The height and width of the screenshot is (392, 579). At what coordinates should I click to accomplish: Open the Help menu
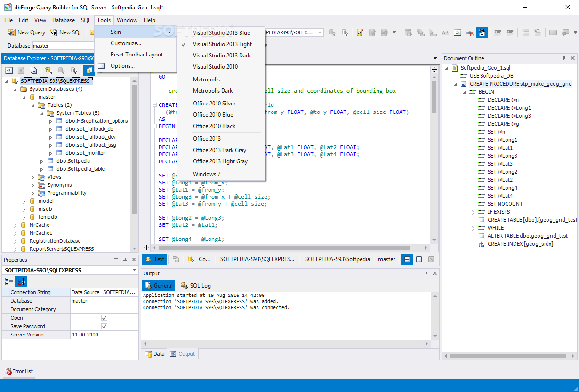tap(149, 20)
